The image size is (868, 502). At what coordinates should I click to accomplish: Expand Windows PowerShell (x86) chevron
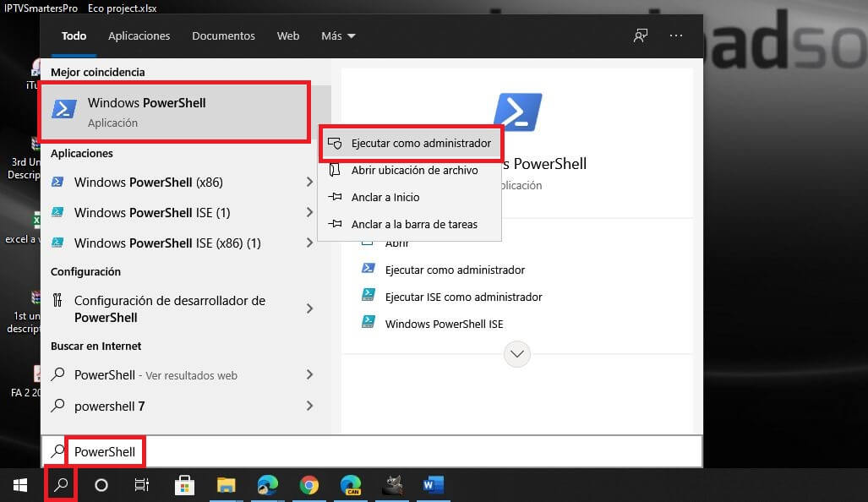click(x=309, y=182)
